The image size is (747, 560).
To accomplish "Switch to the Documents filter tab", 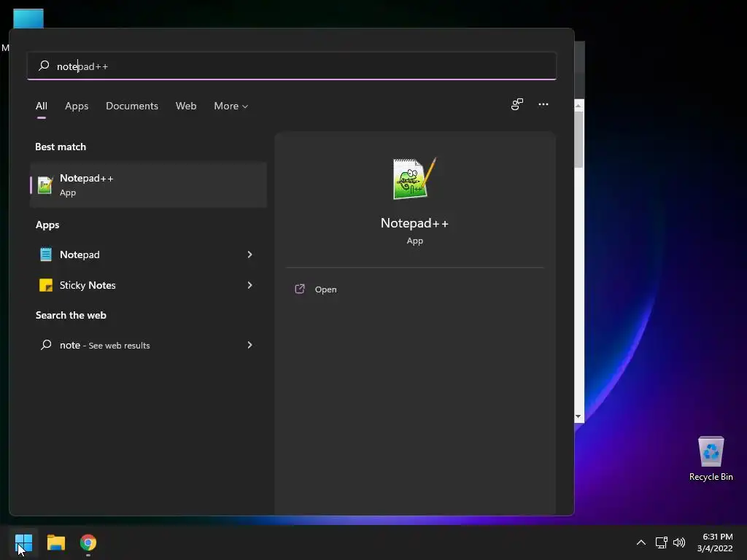I will tap(132, 106).
